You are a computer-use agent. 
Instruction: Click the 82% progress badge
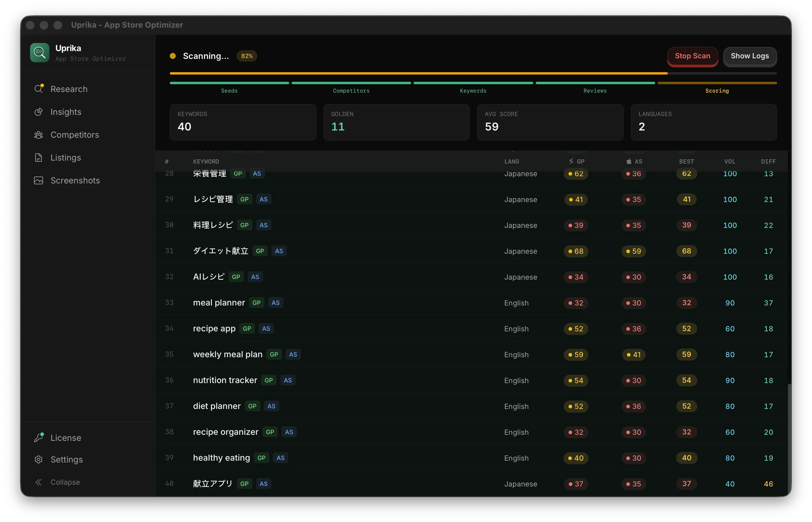pyautogui.click(x=247, y=56)
